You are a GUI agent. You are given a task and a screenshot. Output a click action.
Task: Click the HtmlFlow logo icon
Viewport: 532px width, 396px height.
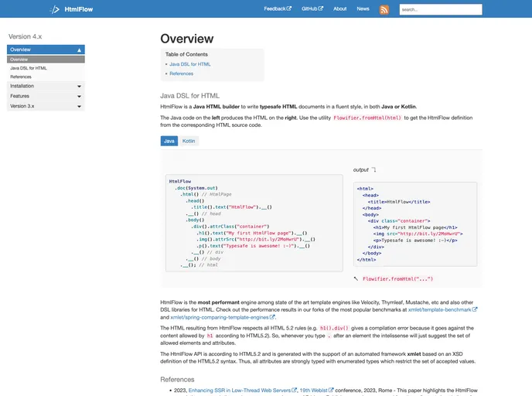pos(55,9)
